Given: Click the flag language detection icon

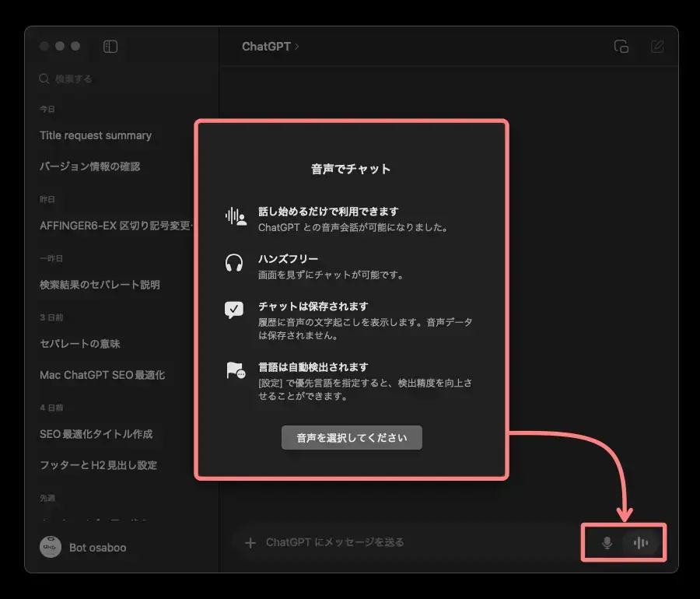Looking at the screenshot, I should pos(236,370).
